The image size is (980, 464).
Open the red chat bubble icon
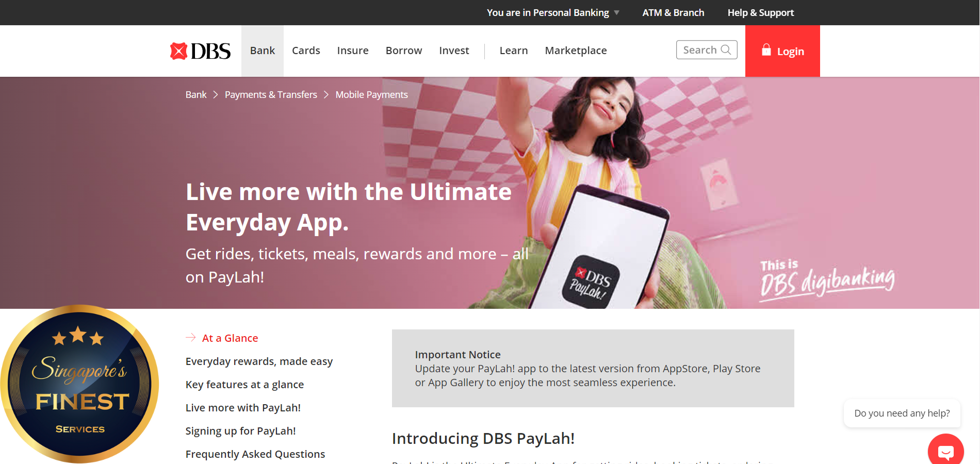coord(945,452)
